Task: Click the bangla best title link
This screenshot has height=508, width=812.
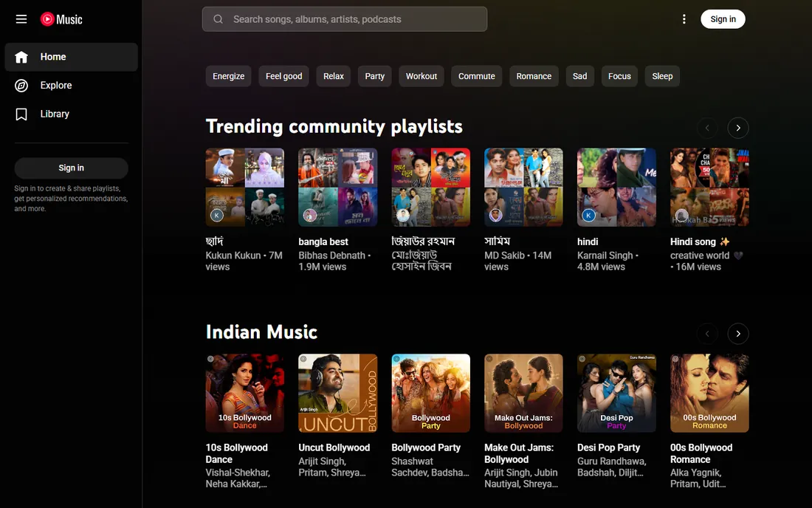Action: (323, 242)
